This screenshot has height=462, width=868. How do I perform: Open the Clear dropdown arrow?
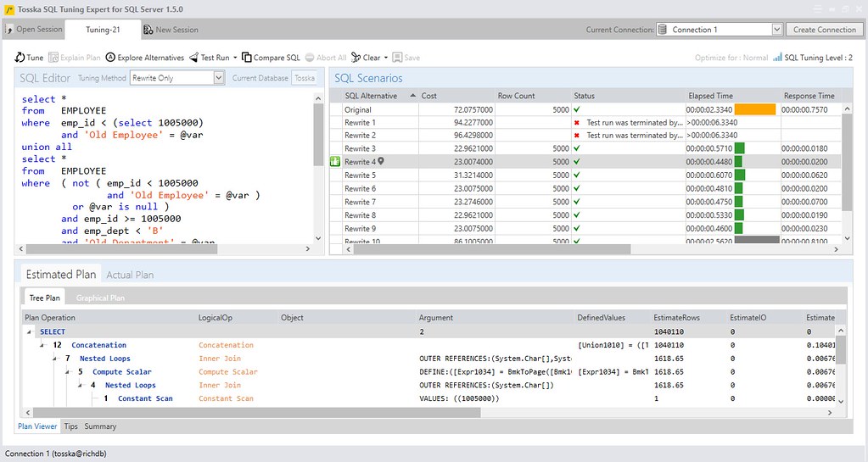(x=386, y=58)
